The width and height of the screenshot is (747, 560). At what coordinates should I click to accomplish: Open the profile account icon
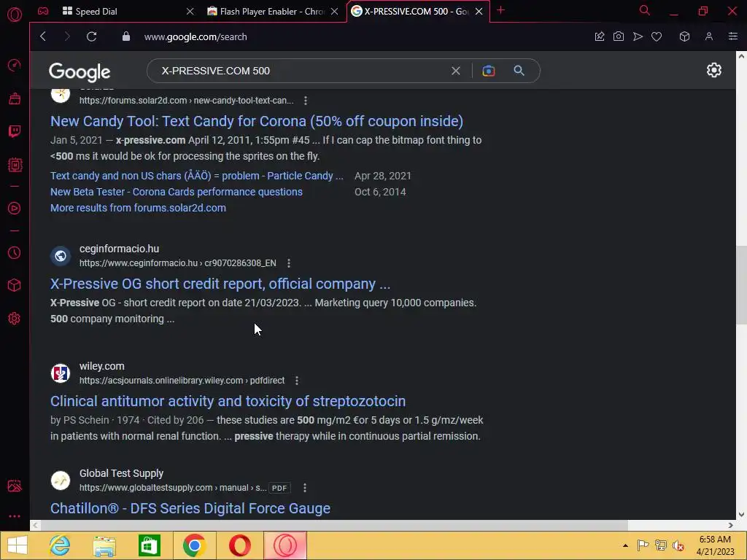tap(709, 36)
